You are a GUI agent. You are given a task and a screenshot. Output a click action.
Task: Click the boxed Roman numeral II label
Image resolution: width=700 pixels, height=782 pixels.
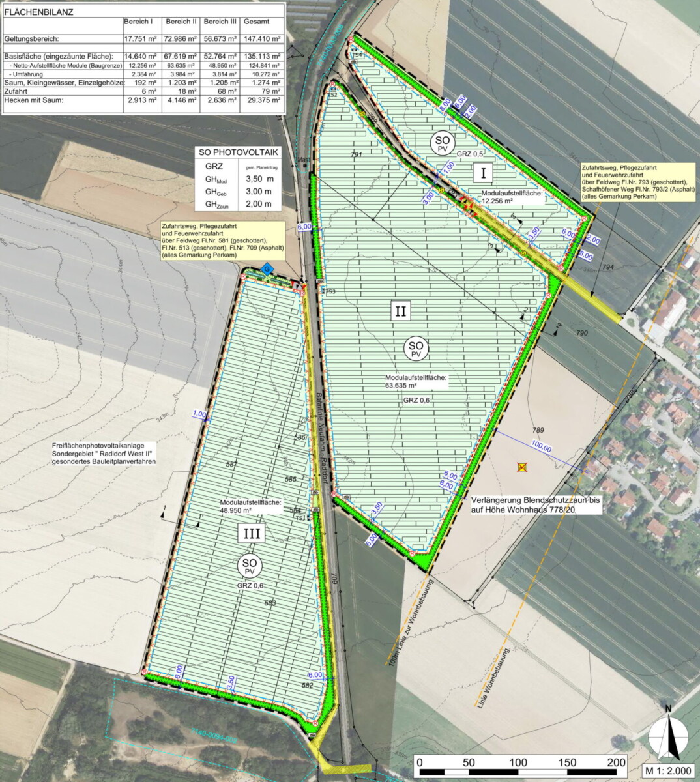click(x=400, y=311)
